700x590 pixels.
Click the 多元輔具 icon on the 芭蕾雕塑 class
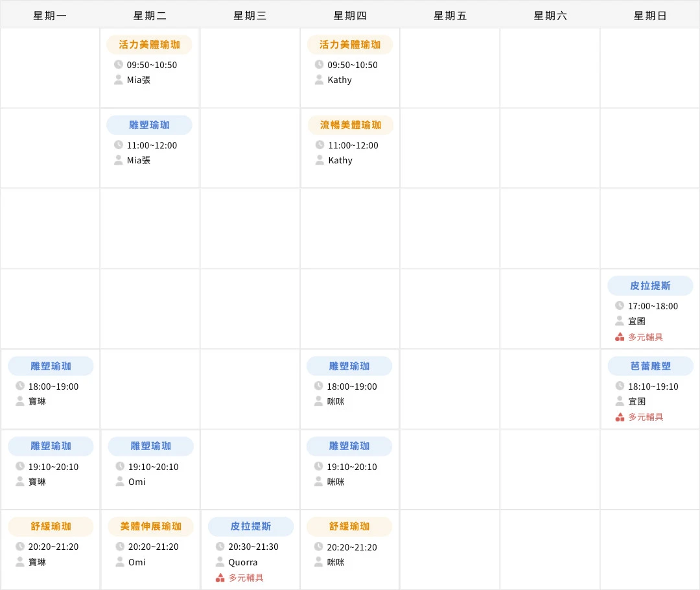(x=620, y=417)
